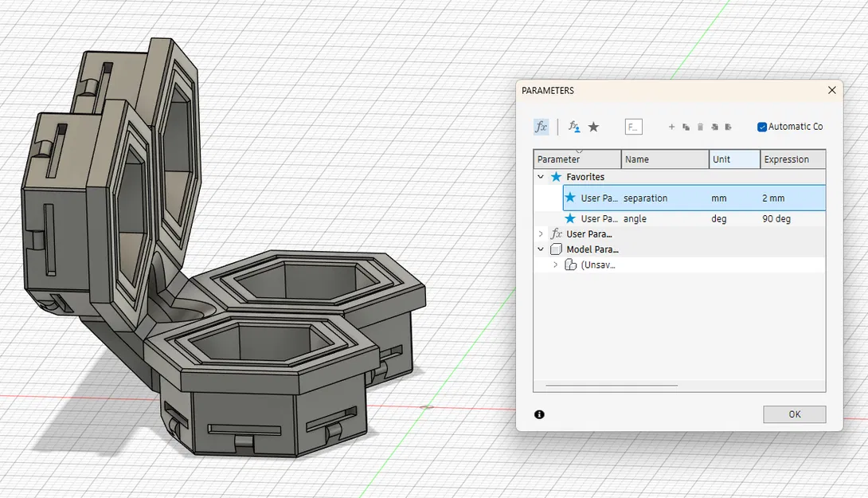This screenshot has width=868, height=498.
Task: Toggle the favorite star on the separation parameter
Action: point(572,198)
